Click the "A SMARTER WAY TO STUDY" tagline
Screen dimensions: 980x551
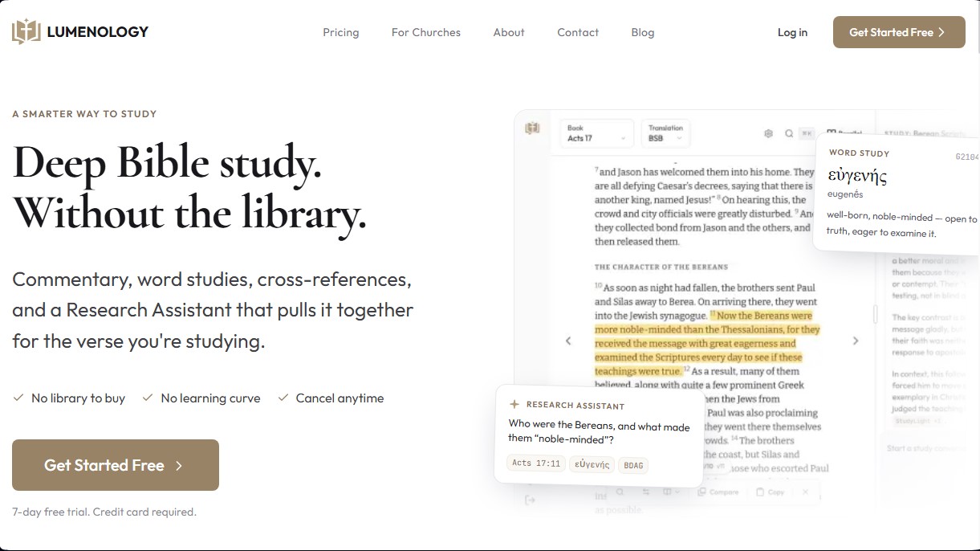coord(84,114)
